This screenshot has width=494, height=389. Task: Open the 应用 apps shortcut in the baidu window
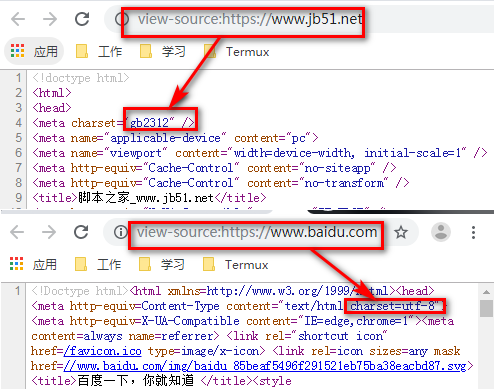33,264
